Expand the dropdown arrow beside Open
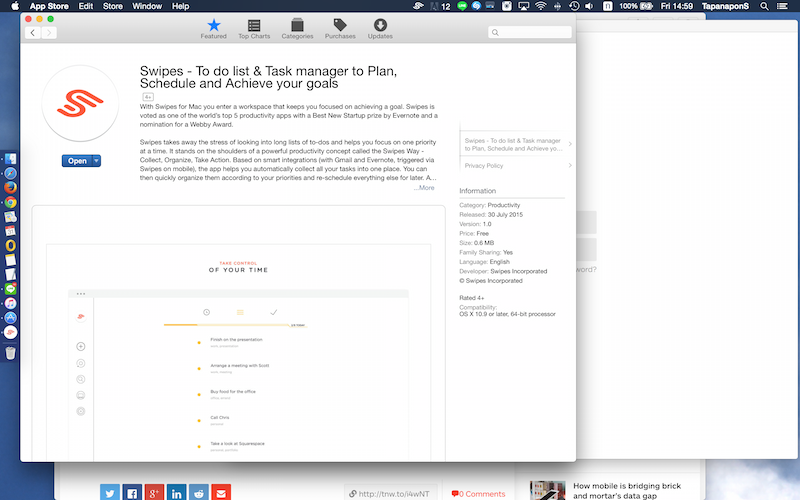Viewport: 800px width, 500px height. 96,161
